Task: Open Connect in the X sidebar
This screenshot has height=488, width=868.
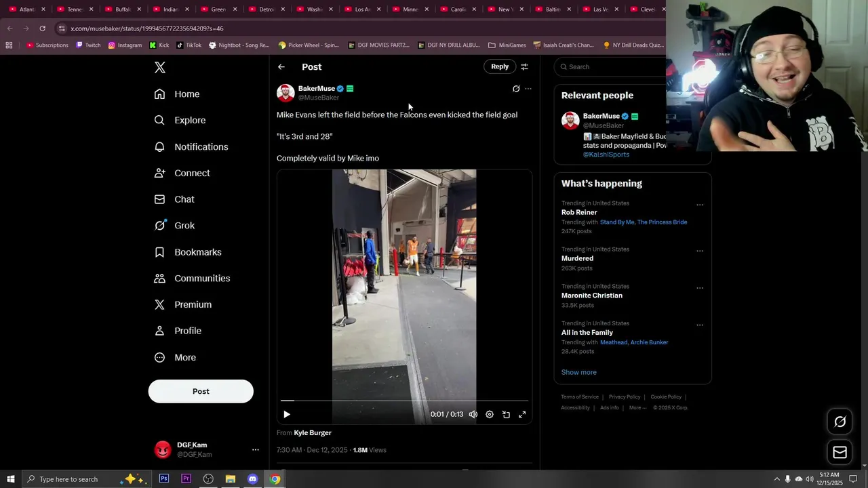Action: (x=182, y=173)
